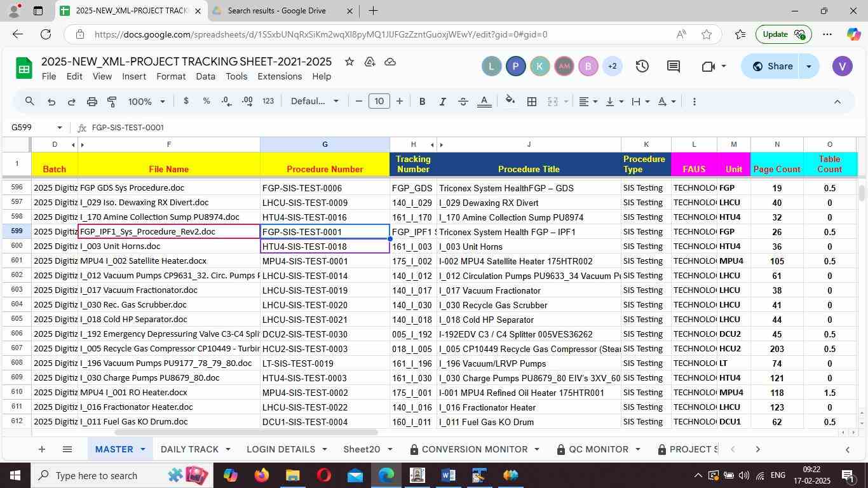The image size is (868, 488).
Task: Open more number formats (123)
Action: (268, 101)
